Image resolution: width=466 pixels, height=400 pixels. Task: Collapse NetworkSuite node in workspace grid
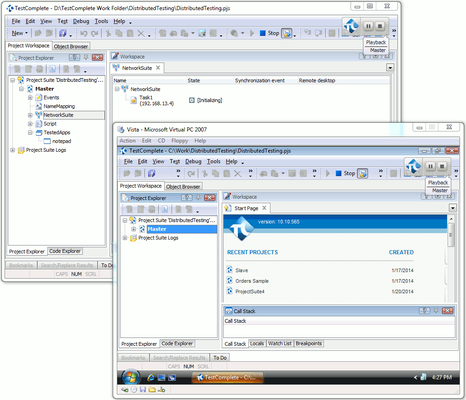(x=117, y=89)
